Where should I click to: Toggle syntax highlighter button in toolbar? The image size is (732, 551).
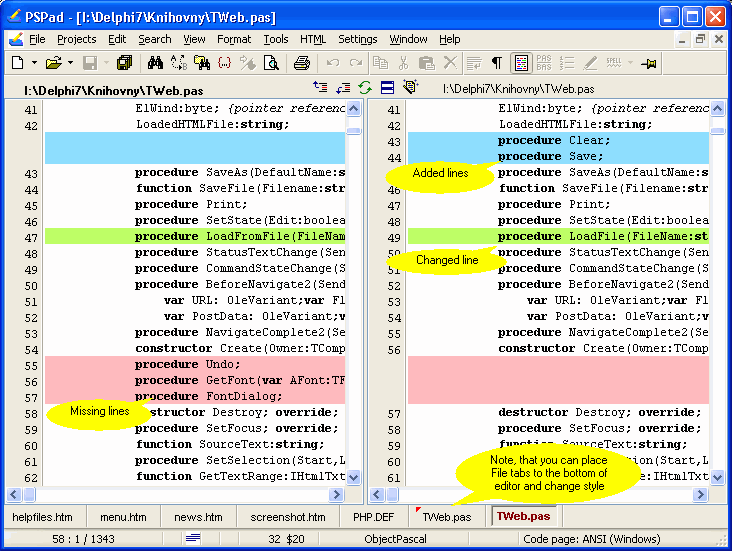[x=520, y=63]
